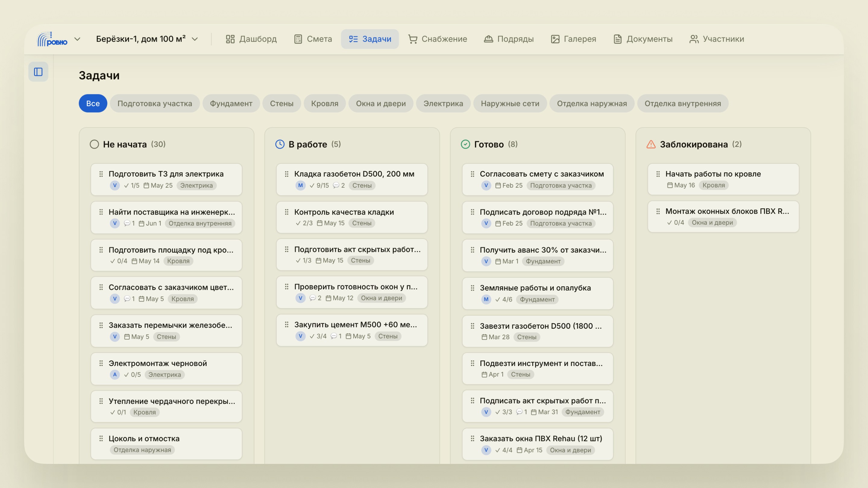
Task: Filter by Отделка наружная chip
Action: pyautogui.click(x=592, y=103)
